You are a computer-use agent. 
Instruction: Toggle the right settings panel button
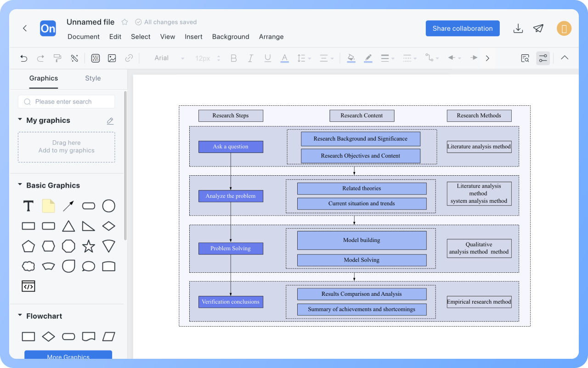(x=543, y=58)
